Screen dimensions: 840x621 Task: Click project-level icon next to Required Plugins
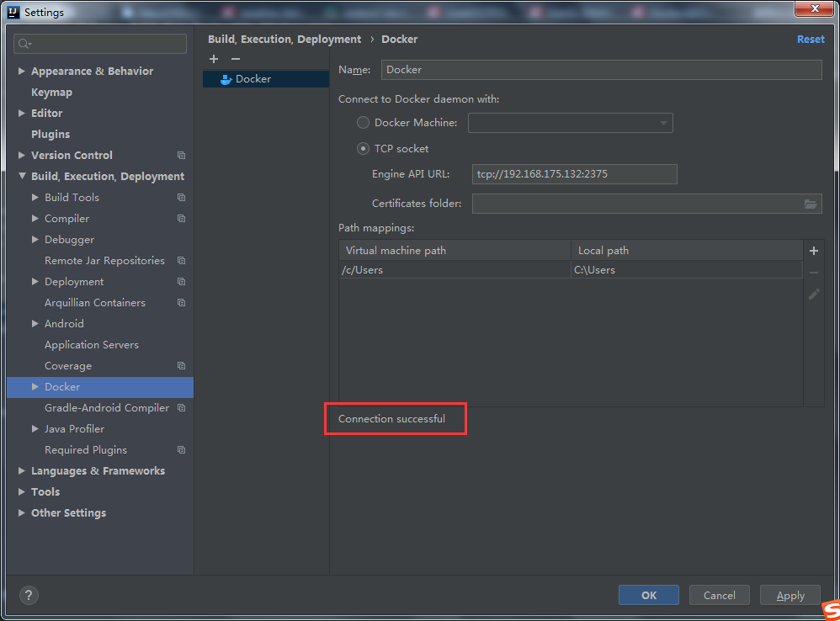click(182, 449)
